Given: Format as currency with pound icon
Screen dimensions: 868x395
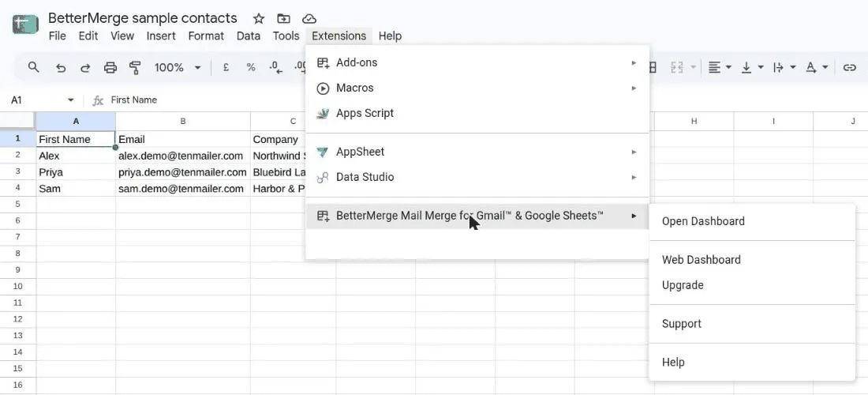Looking at the screenshot, I should pos(226,68).
